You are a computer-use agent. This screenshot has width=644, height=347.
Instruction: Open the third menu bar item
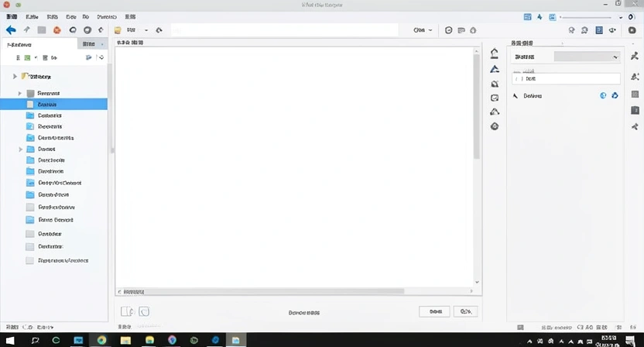(52, 17)
